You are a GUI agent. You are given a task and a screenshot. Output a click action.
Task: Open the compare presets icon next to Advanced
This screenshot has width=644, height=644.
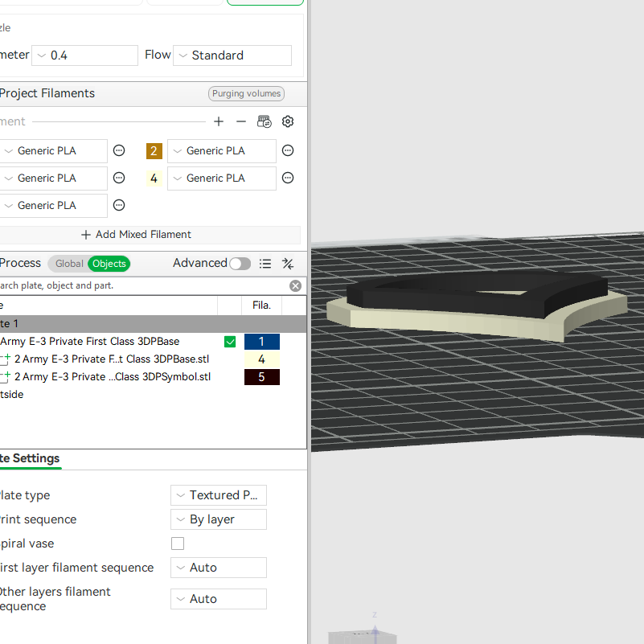(x=288, y=264)
